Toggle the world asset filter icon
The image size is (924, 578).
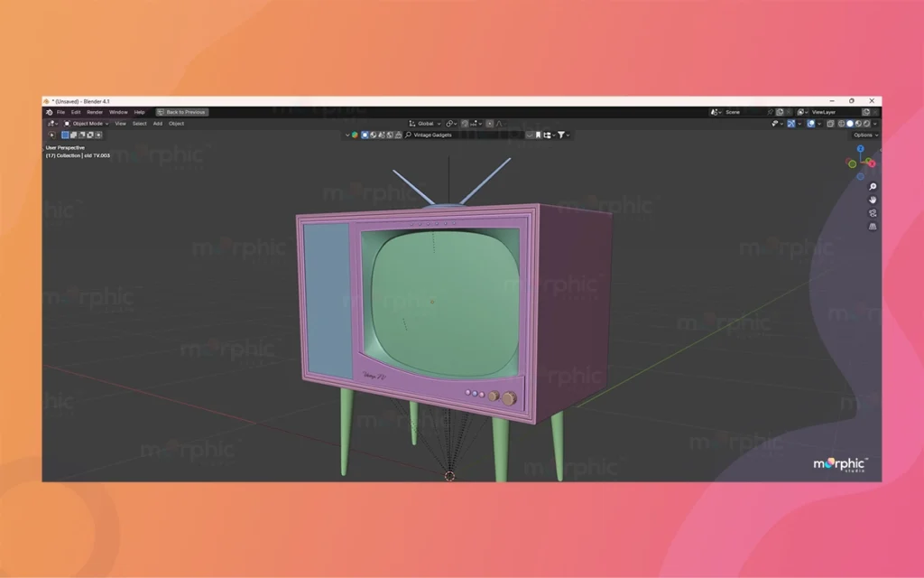click(390, 135)
